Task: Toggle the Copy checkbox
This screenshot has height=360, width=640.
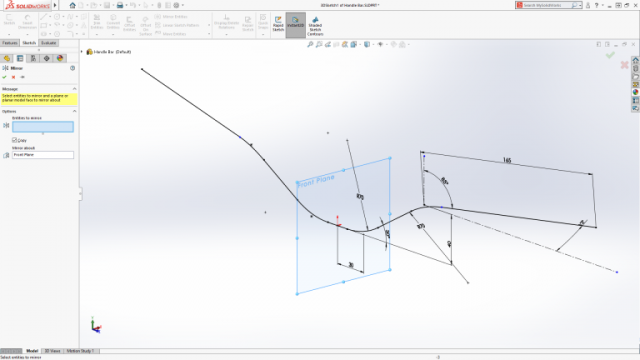Action: click(x=15, y=140)
